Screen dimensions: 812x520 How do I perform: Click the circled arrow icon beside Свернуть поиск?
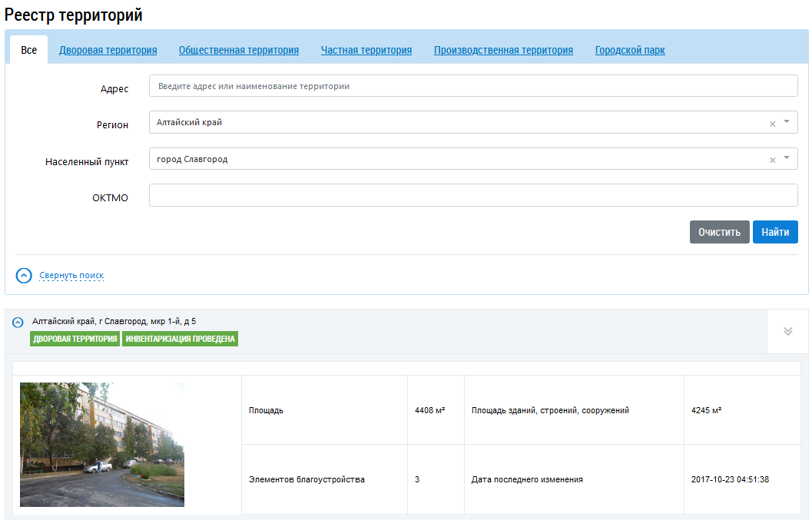(24, 275)
